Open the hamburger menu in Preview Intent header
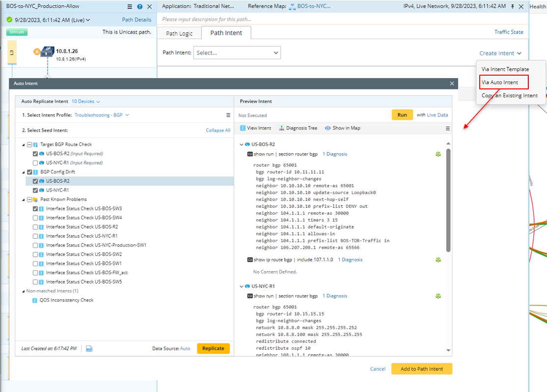Viewport: 547px width, 392px height. pos(447,128)
